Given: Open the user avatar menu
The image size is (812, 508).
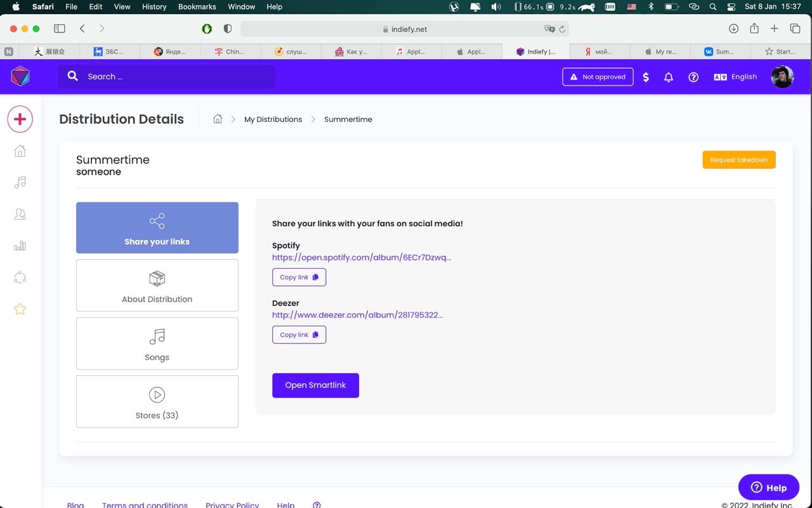Looking at the screenshot, I should (782, 77).
